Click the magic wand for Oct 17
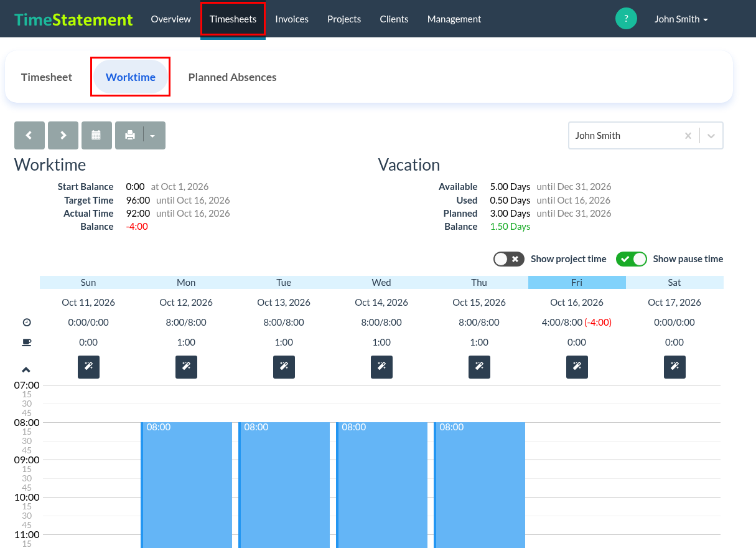Viewport: 756px width, 548px height. click(674, 367)
